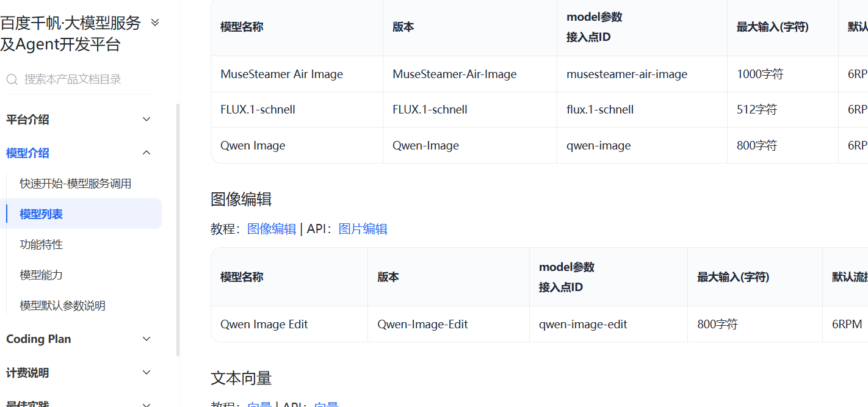
Task: Click the 文本向量 section heading
Action: [x=241, y=378]
